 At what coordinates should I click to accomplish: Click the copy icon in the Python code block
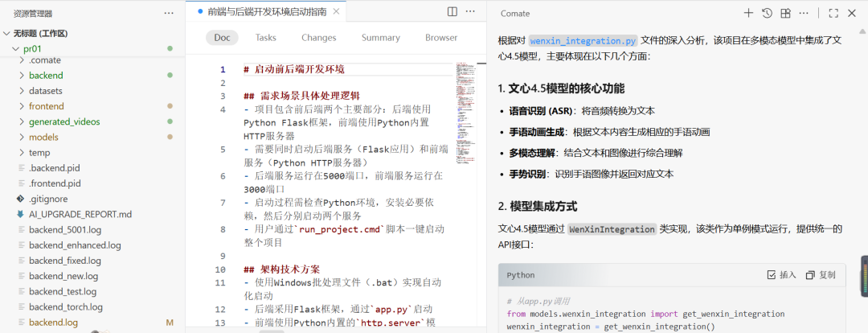(x=810, y=275)
